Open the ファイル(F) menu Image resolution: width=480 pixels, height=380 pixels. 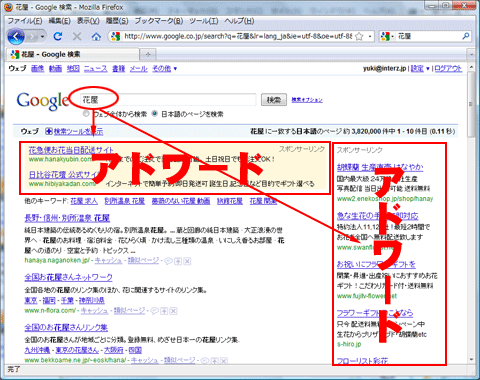tap(25, 21)
